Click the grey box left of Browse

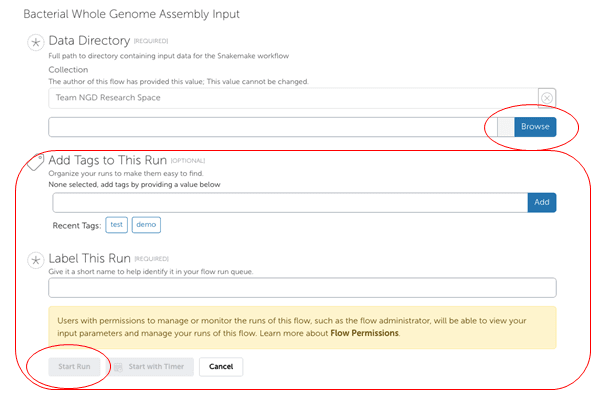pos(506,127)
